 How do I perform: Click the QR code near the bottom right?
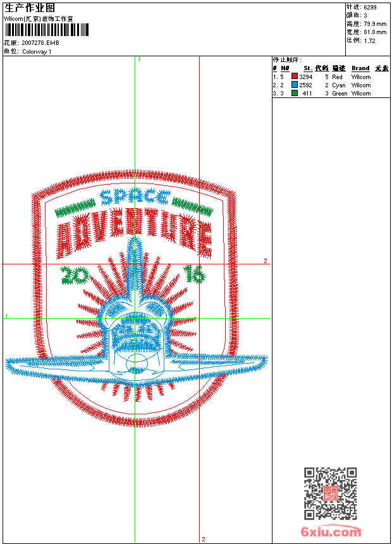pyautogui.click(x=331, y=493)
